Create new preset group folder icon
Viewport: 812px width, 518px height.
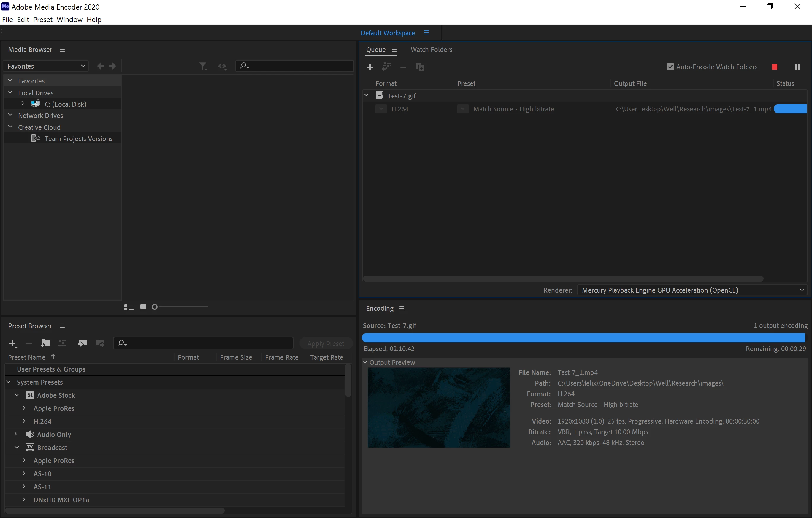(45, 343)
